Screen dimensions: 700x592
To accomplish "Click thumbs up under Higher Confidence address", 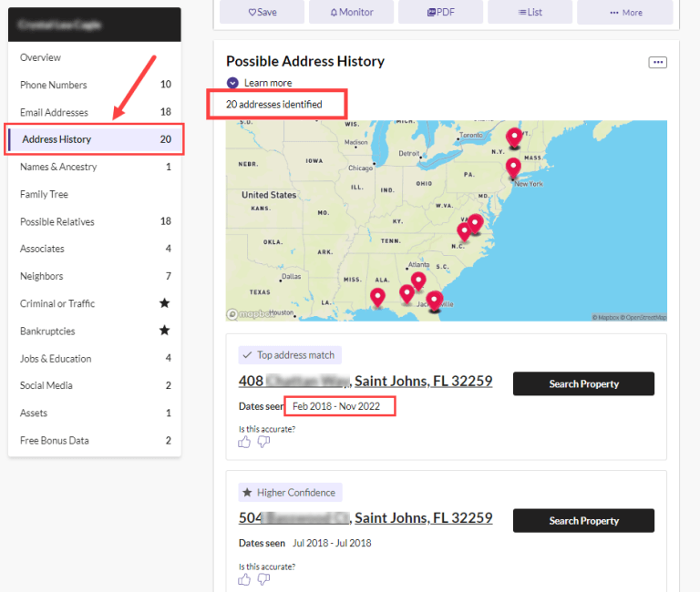I will [x=244, y=578].
